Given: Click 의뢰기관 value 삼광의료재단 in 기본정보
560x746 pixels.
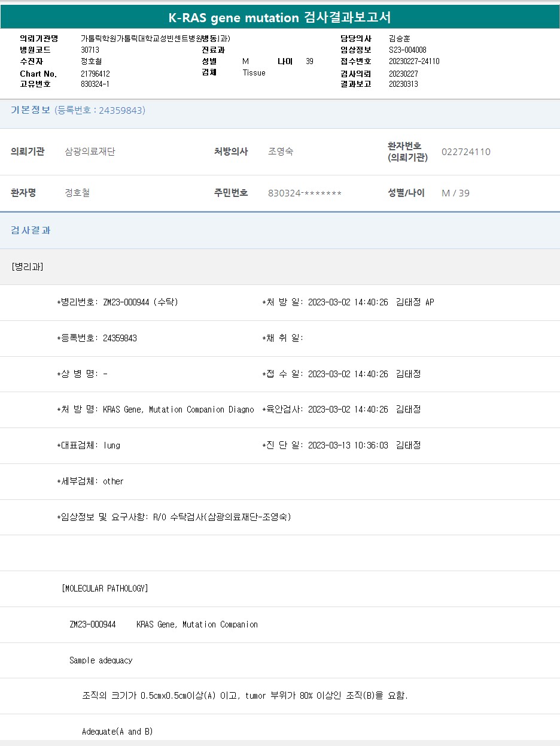Looking at the screenshot, I should [90, 152].
